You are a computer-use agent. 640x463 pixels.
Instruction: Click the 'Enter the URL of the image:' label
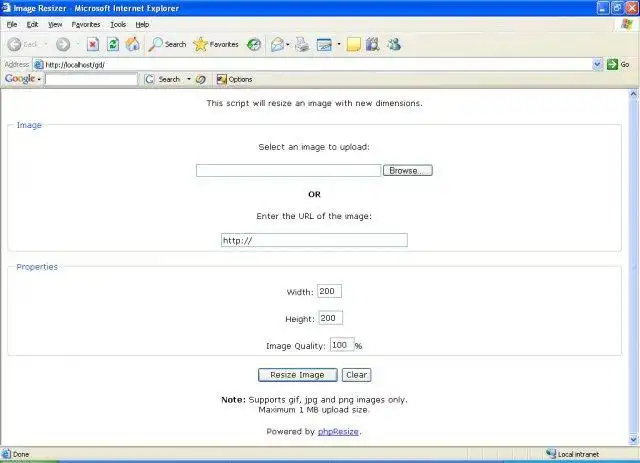coord(314,216)
